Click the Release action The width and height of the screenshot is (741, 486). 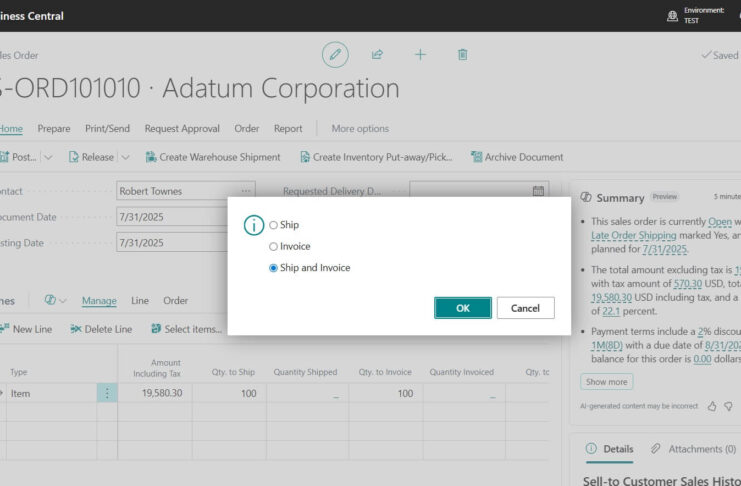92,157
